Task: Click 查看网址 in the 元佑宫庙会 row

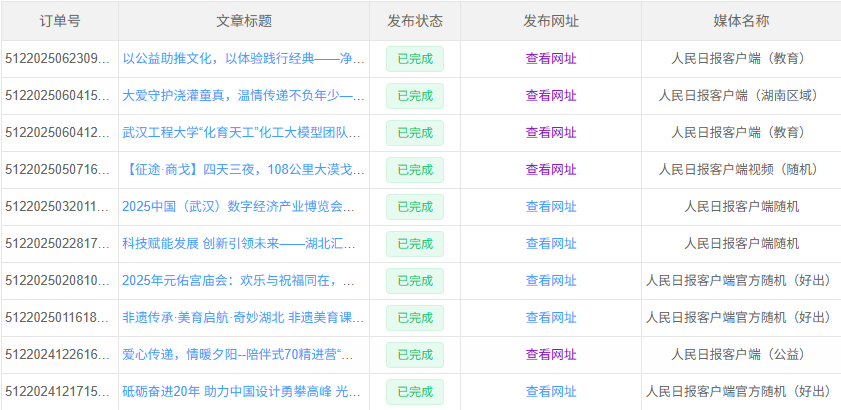Action: tap(551, 281)
